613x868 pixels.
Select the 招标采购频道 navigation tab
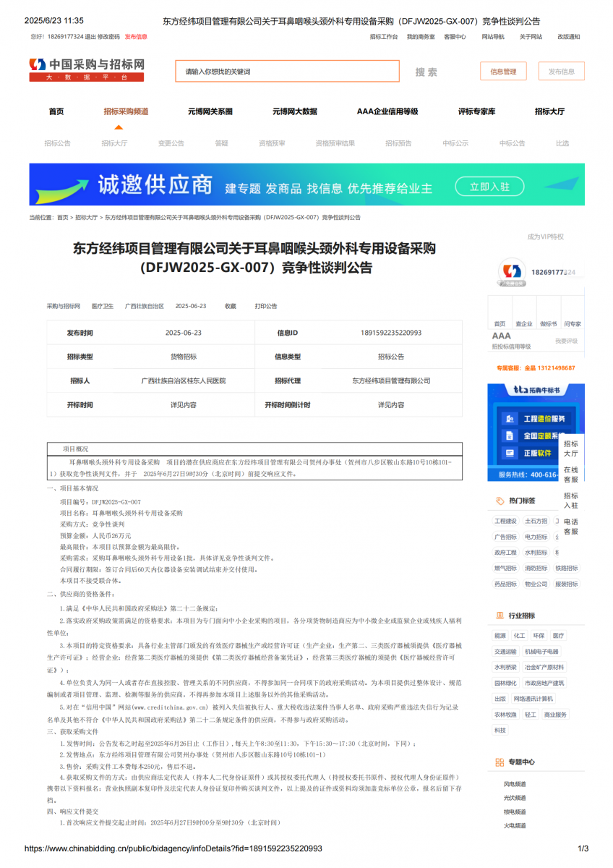click(x=126, y=111)
